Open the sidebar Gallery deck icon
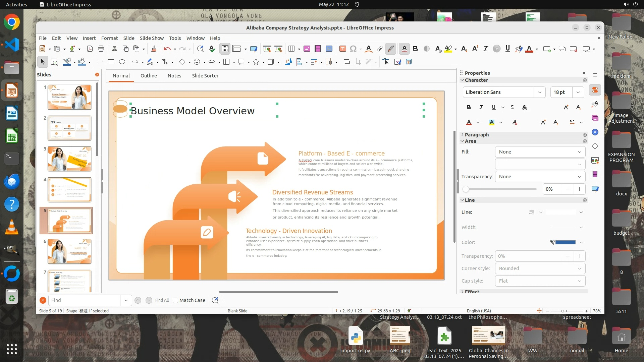The height and width of the screenshot is (362, 644). (595, 118)
